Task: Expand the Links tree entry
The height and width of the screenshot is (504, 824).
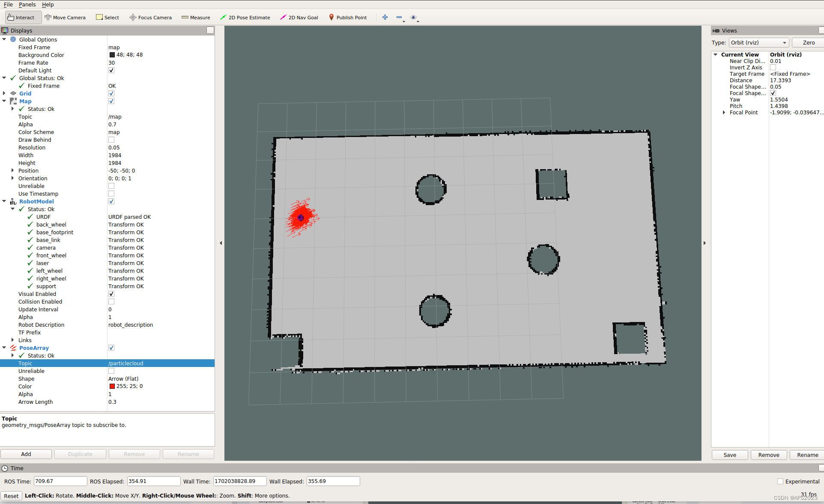Action: [x=12, y=340]
